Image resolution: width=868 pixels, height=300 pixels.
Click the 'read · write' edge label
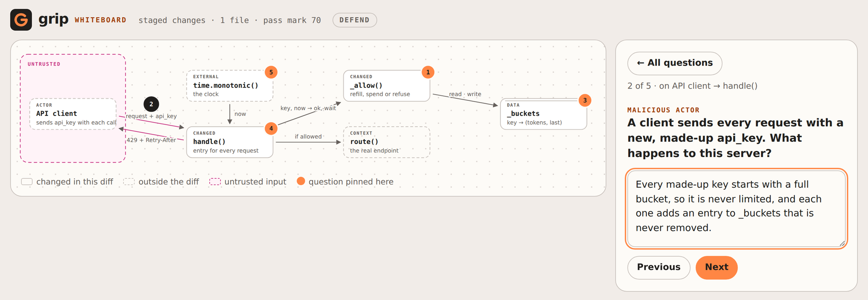point(465,94)
